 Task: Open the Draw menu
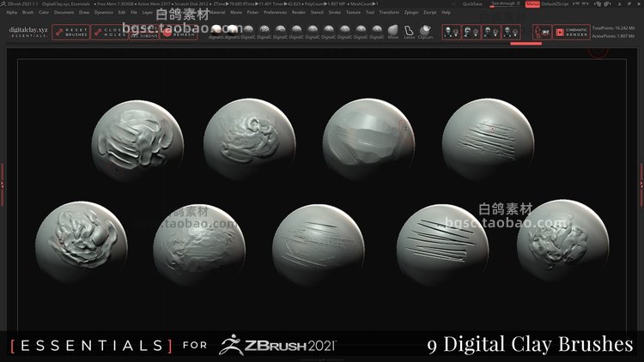[x=84, y=12]
